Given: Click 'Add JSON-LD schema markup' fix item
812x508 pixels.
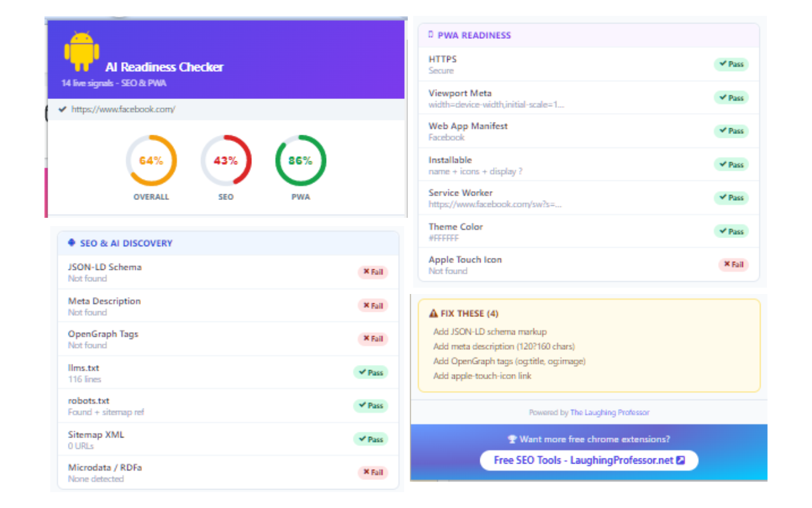Looking at the screenshot, I should 490,331.
